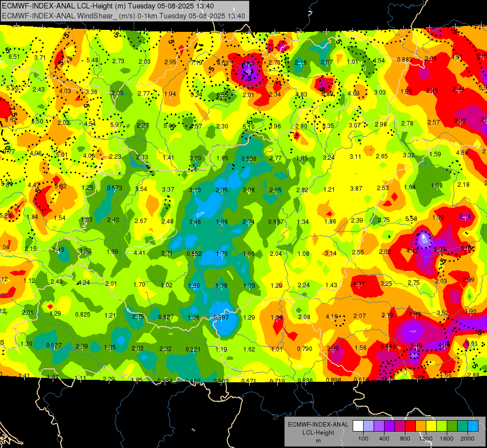Screen dimensions: 487x448
Task: Click the wind shear value 8.62
Action: pos(11,120)
